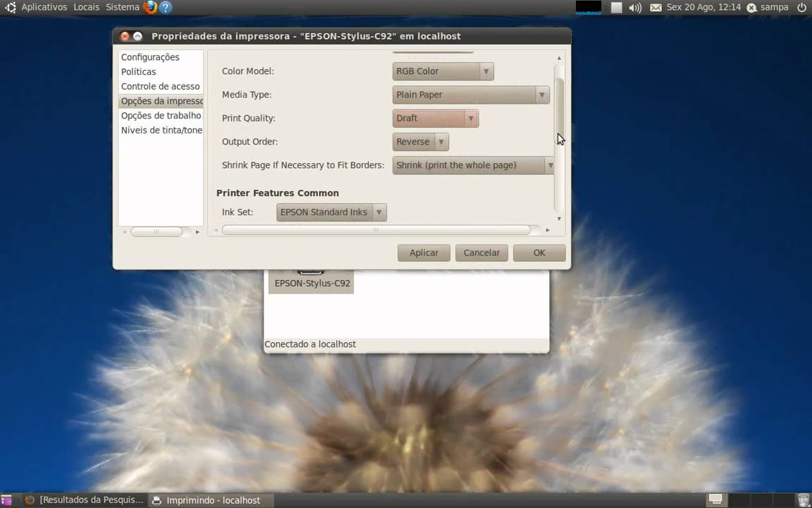Open the volume control speaker icon
The width and height of the screenshot is (812, 508).
tap(635, 8)
